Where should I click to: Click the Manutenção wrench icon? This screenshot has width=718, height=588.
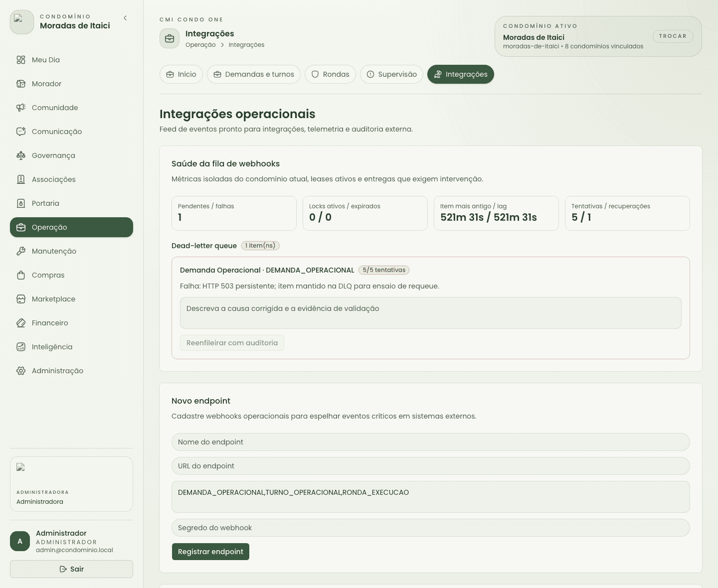21,251
